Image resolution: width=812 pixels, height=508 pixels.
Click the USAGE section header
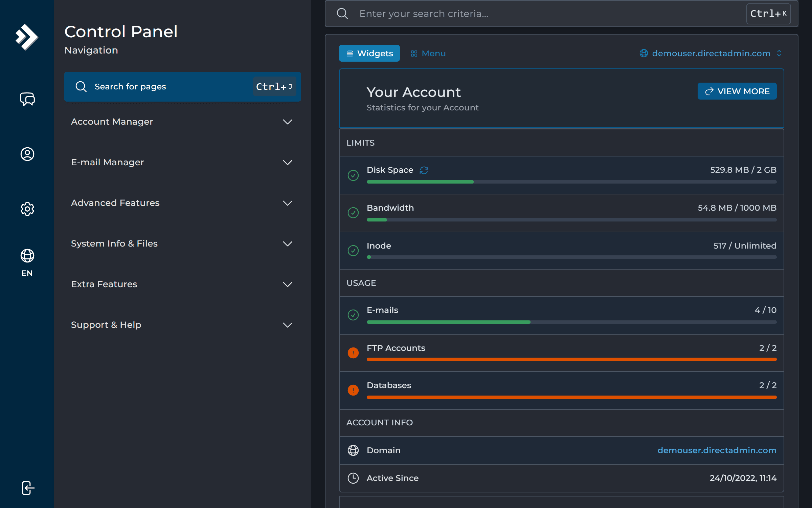tap(361, 283)
